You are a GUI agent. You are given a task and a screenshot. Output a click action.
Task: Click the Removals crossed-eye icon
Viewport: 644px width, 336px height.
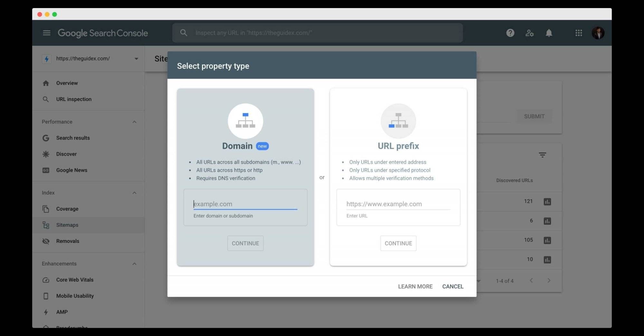[46, 241]
